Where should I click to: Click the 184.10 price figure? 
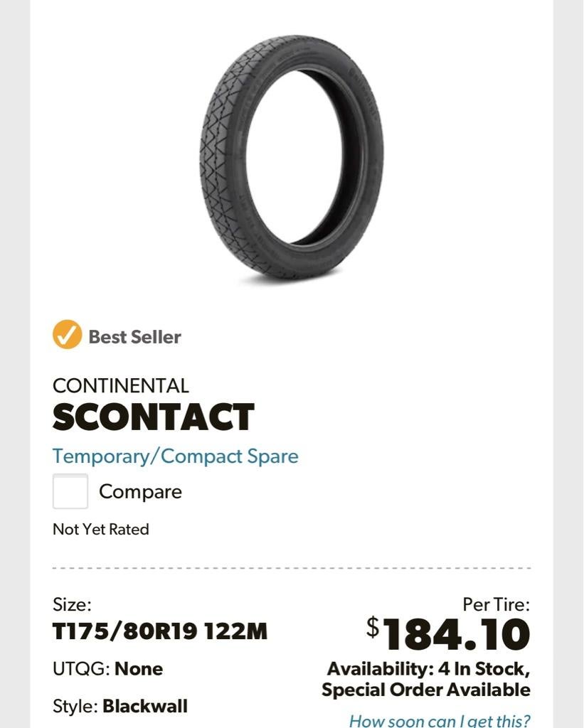coord(457,635)
